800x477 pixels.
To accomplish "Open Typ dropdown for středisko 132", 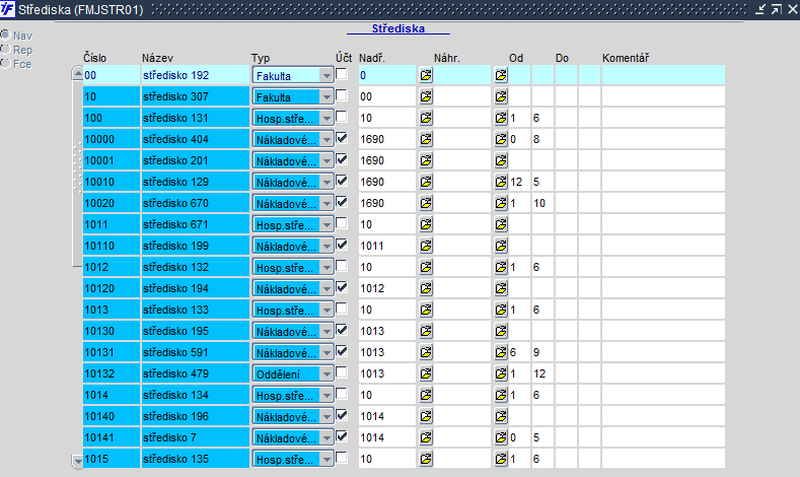I will 327,268.
